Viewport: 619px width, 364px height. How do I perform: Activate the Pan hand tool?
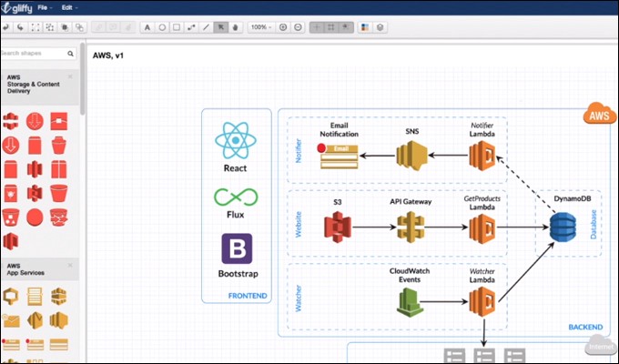235,27
